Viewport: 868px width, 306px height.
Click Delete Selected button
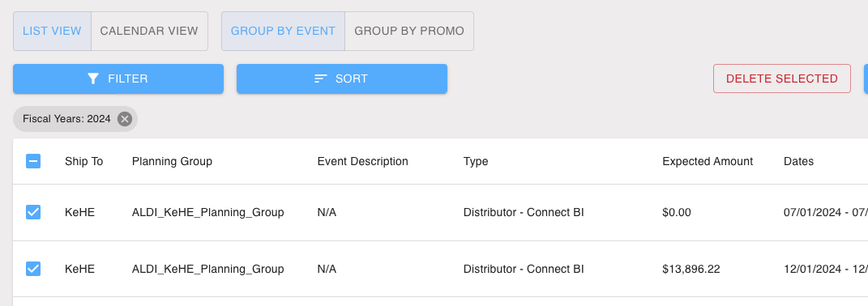coord(781,79)
